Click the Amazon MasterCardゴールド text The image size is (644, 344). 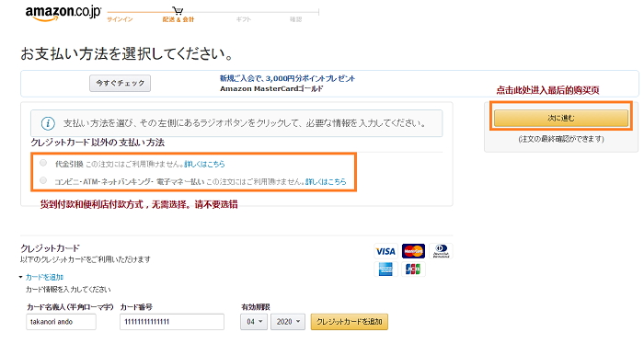tap(271, 88)
